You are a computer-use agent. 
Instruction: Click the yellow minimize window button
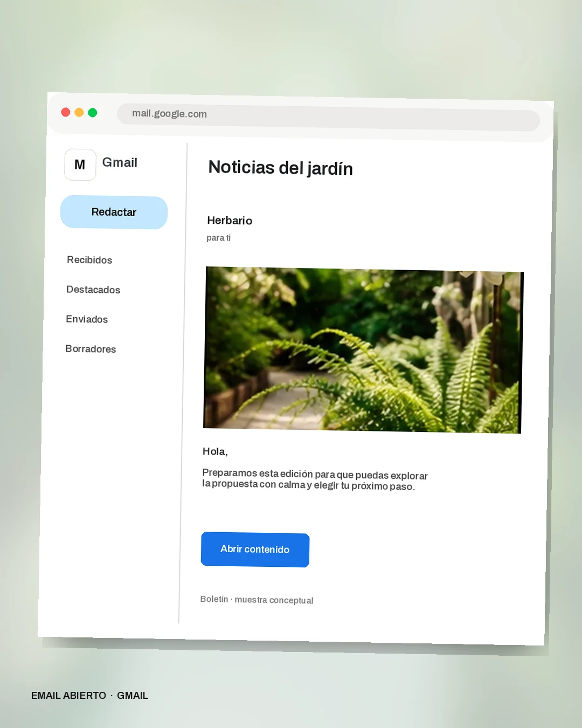(x=79, y=112)
